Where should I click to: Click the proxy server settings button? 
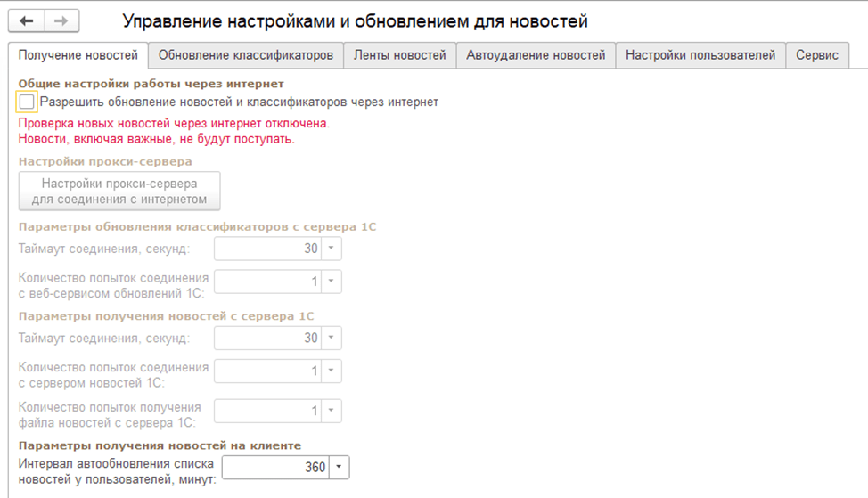[x=119, y=191]
